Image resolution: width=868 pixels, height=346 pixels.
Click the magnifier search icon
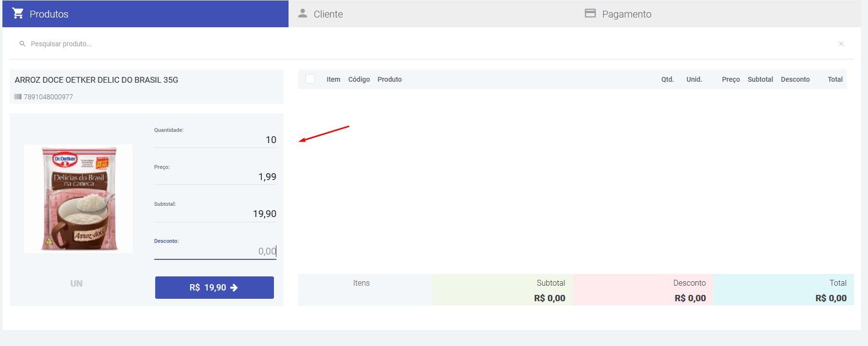[x=22, y=44]
